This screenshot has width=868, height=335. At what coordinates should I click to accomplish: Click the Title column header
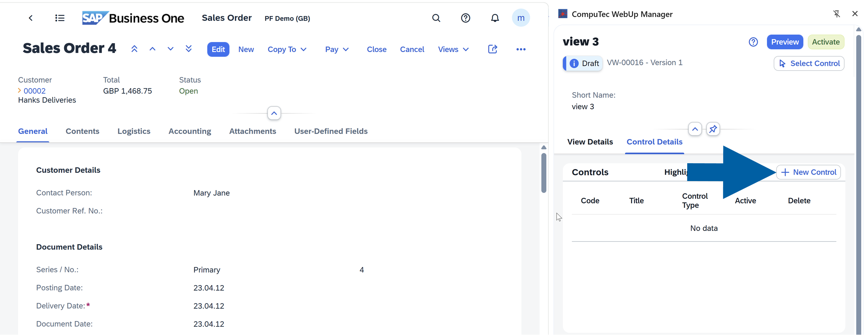(636, 201)
